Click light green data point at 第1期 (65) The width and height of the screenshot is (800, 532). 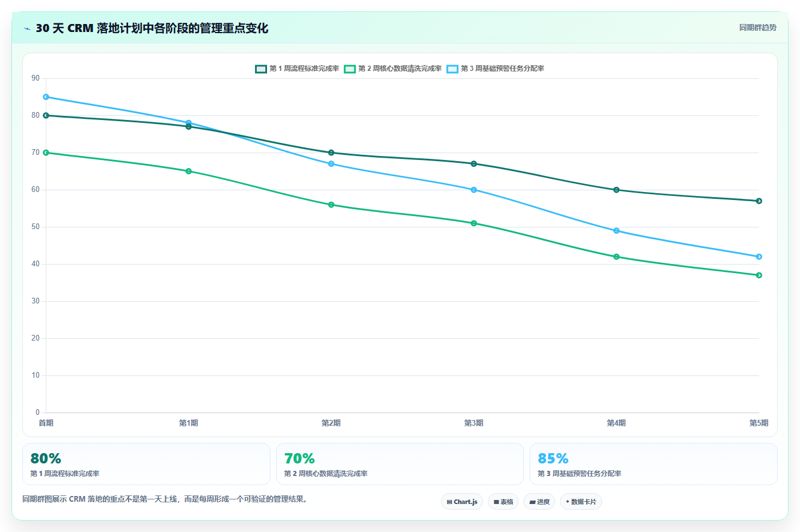[x=189, y=171]
